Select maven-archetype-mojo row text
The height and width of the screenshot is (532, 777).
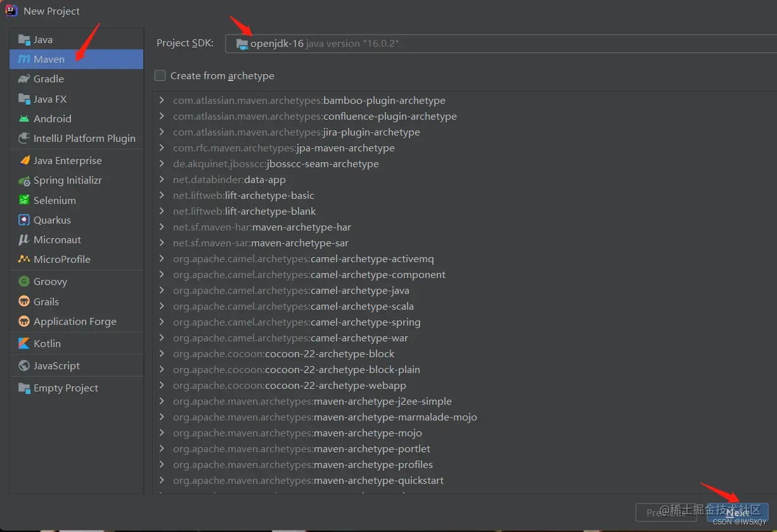[x=297, y=433]
